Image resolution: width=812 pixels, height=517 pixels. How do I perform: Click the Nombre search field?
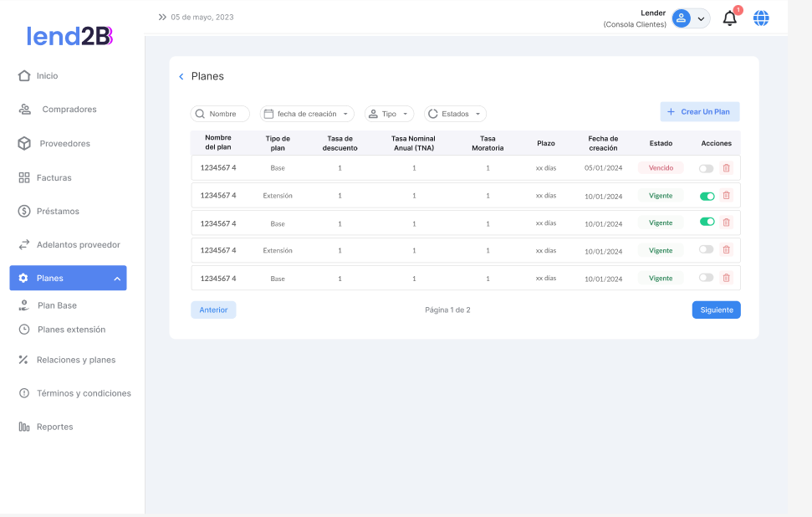click(x=221, y=114)
